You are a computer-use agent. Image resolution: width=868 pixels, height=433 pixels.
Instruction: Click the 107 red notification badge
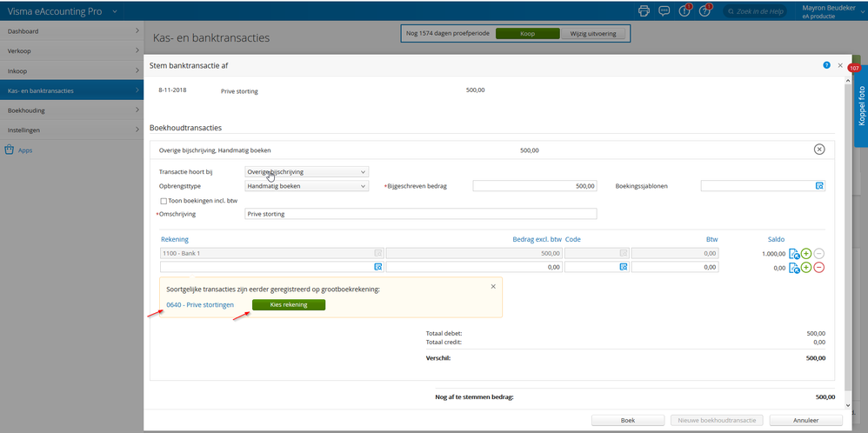[x=853, y=68]
